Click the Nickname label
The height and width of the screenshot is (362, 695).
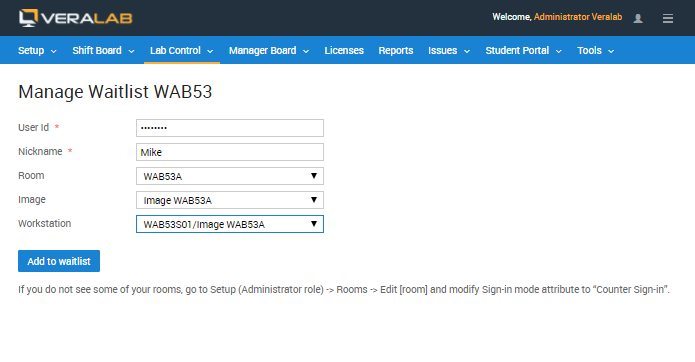click(40, 152)
